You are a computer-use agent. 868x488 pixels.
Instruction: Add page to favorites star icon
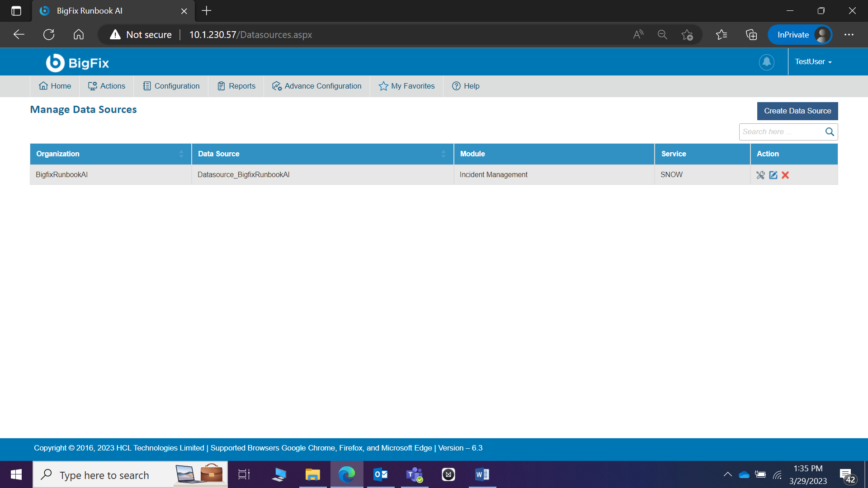[687, 35]
